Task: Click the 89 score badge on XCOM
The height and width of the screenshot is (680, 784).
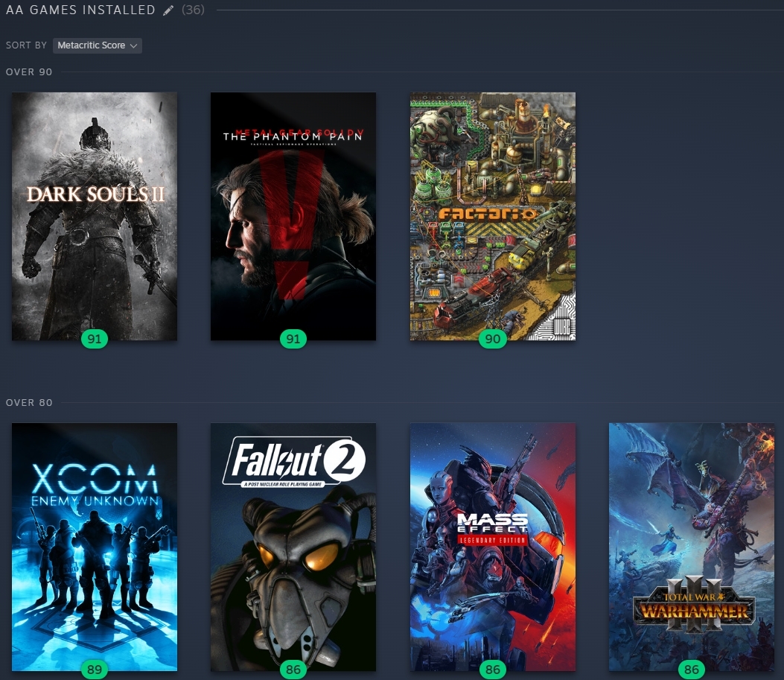Action: coord(95,670)
